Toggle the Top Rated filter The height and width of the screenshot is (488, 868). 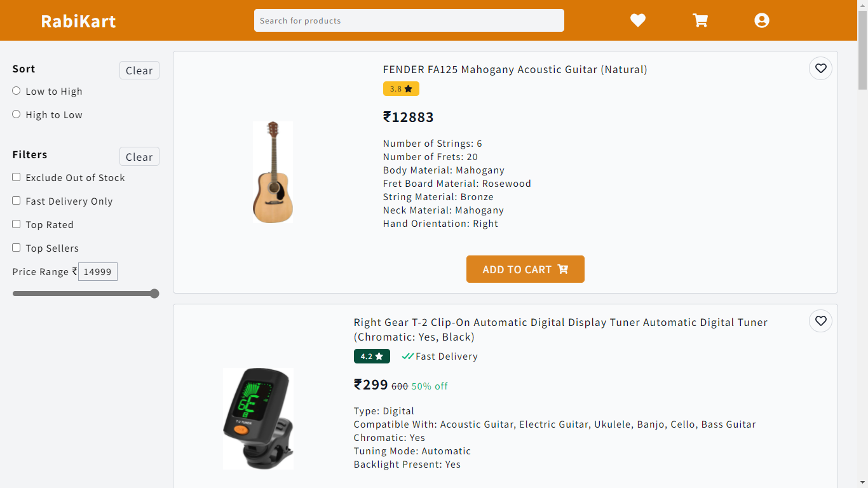(17, 224)
